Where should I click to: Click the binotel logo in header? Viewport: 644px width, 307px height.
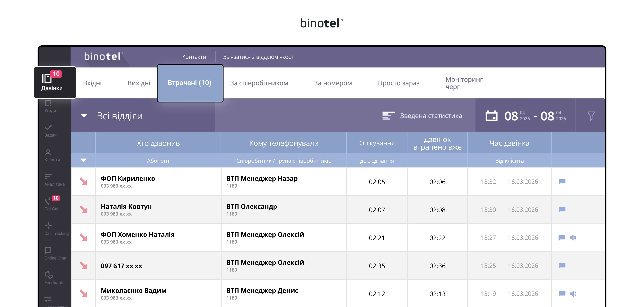point(103,56)
